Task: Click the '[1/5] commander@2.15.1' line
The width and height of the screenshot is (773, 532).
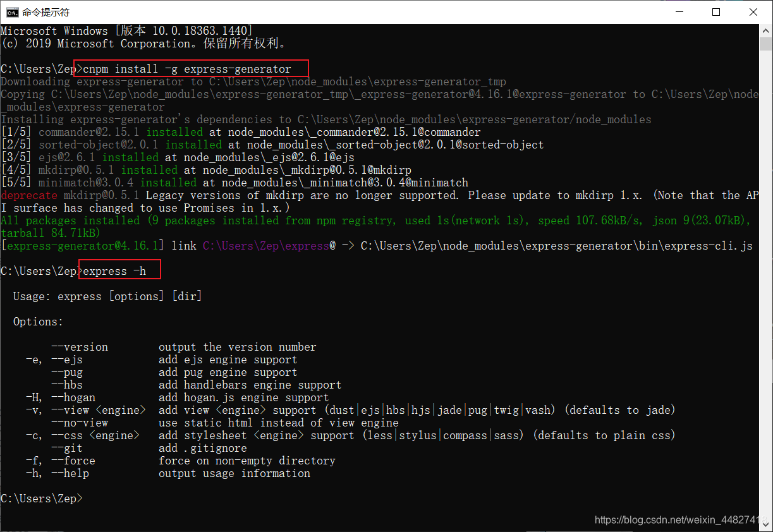Action: pyautogui.click(x=241, y=132)
